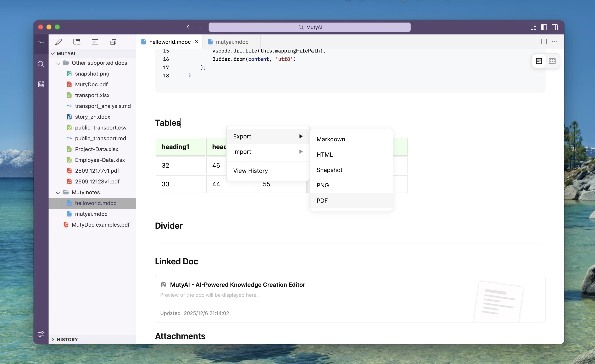Click the split editor icon
595x364 pixels.
(544, 42)
